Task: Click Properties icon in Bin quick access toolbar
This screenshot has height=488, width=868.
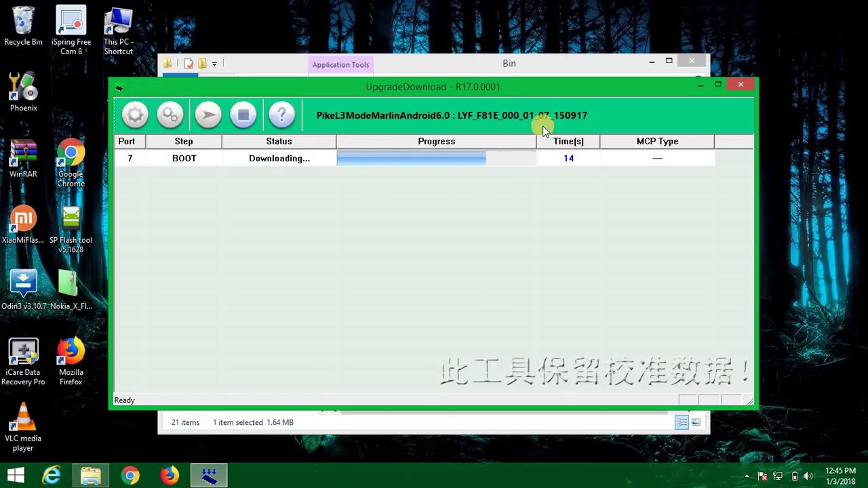Action: 189,64
